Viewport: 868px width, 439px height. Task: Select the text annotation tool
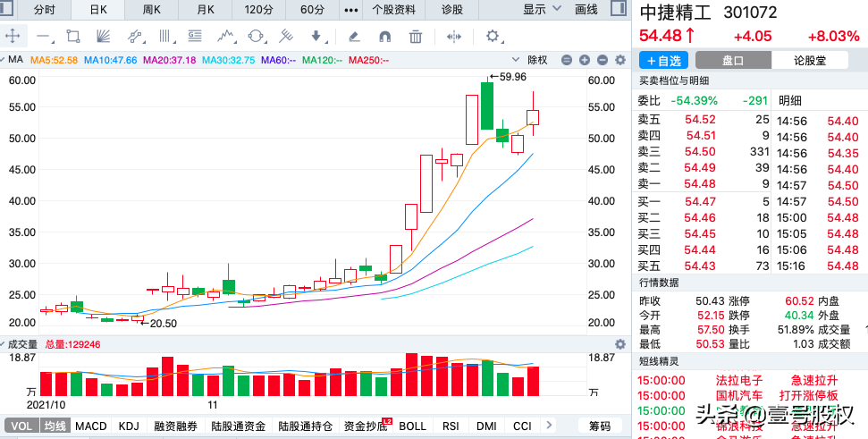[194, 37]
